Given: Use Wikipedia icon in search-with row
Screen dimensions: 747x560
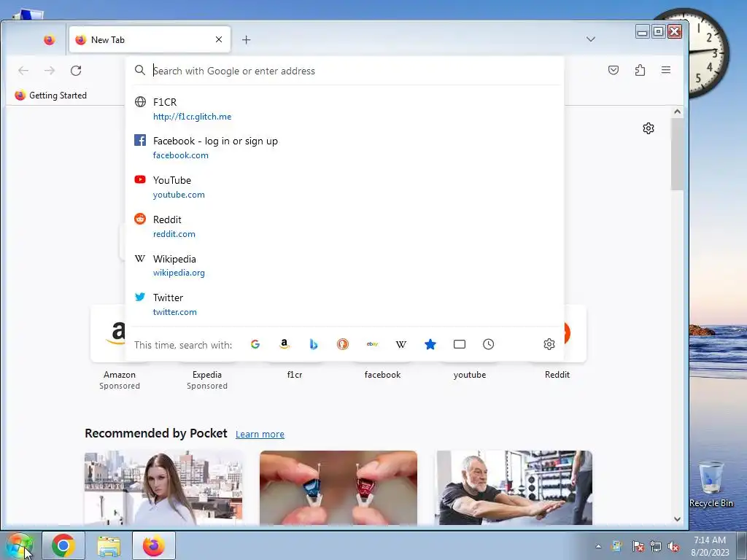Looking at the screenshot, I should tap(401, 344).
